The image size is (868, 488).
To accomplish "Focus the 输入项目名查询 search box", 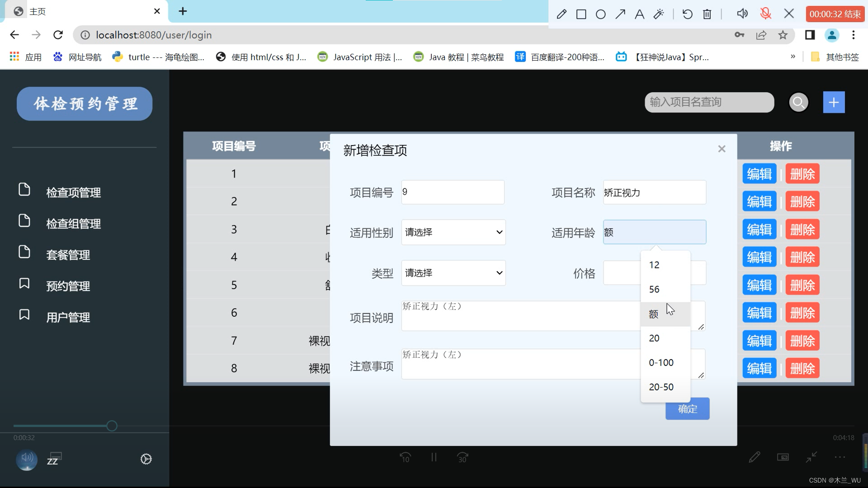I will pos(709,102).
